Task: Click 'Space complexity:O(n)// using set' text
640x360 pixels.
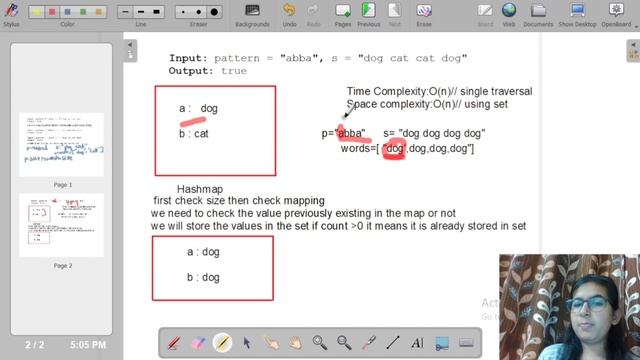Action: (x=427, y=104)
